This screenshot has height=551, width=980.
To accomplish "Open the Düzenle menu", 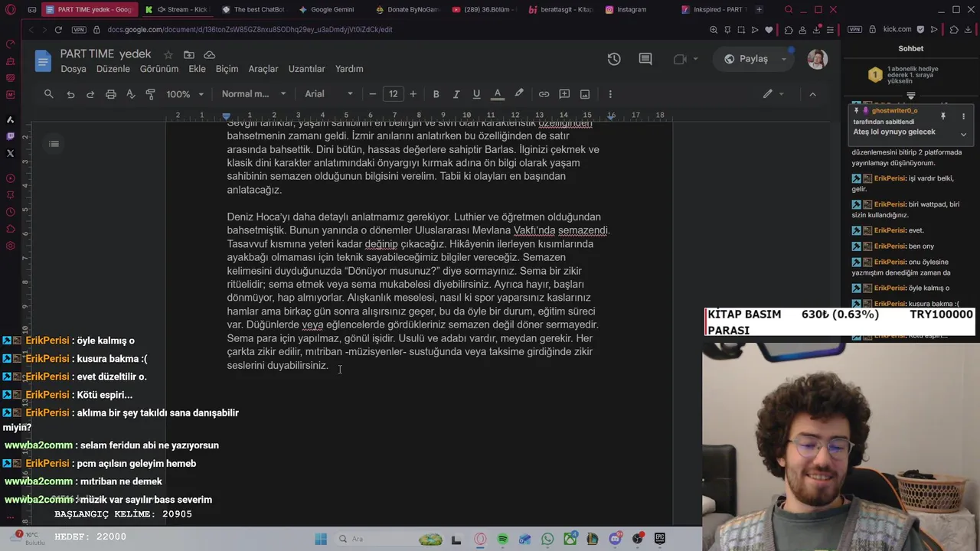I will click(113, 69).
